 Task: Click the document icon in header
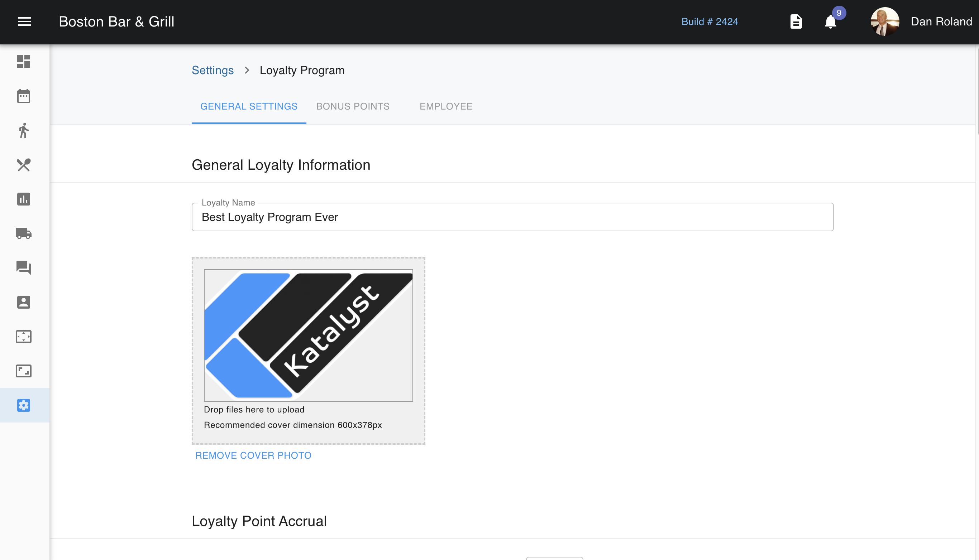pos(796,21)
